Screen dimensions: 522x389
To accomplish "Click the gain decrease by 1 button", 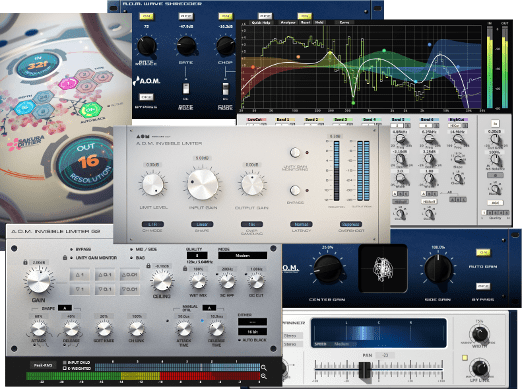I will [79, 289].
